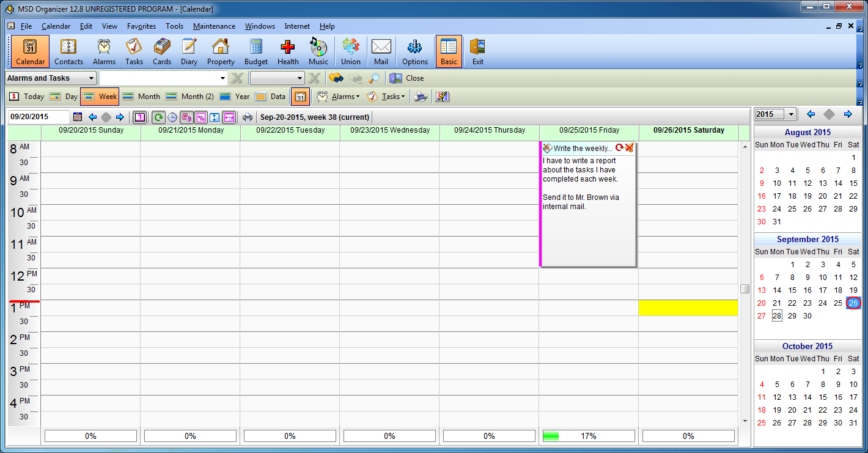Select the 09/25/2015 Friday column header
Viewport: 868px width, 453px height.
[x=589, y=130]
